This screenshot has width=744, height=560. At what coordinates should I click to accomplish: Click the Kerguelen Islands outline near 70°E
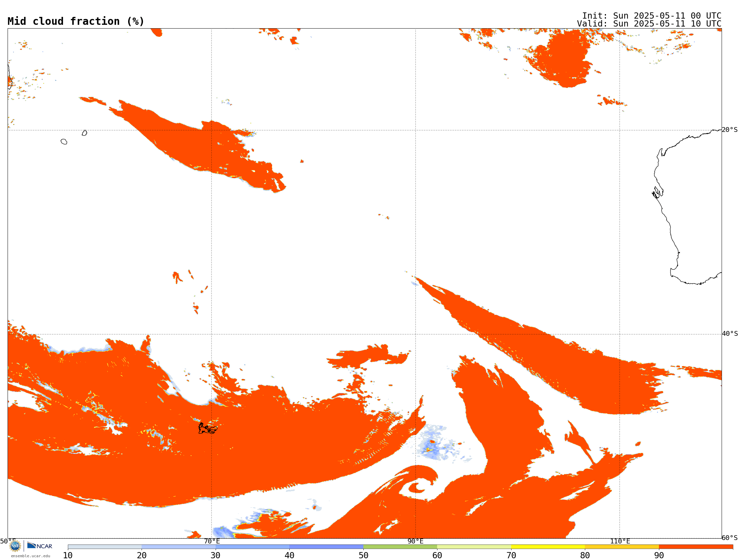tap(208, 428)
